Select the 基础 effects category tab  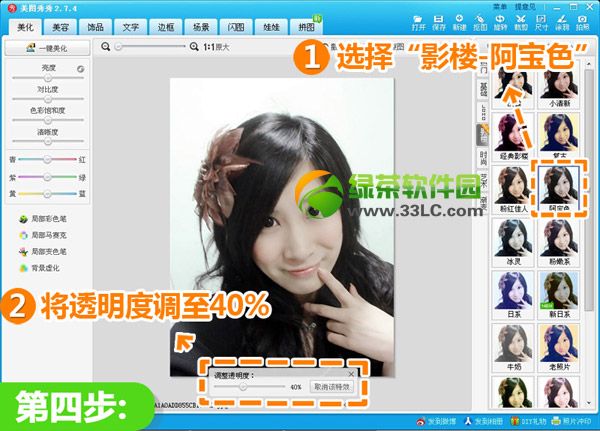pyautogui.click(x=483, y=90)
